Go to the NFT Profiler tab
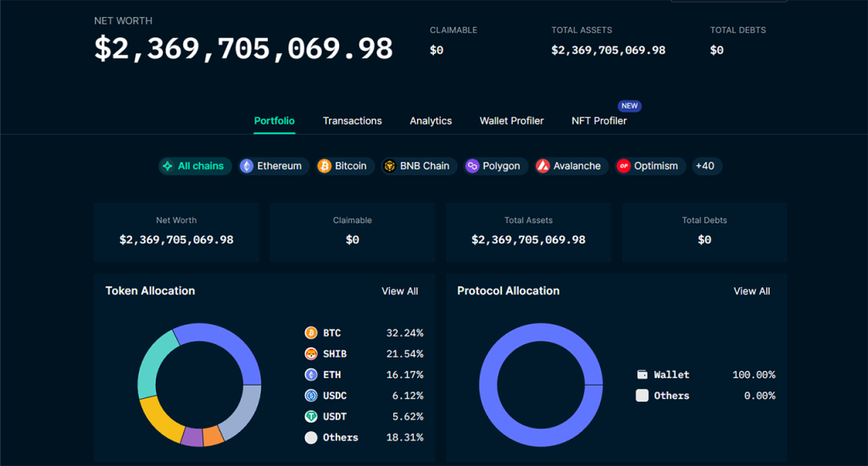868x466 pixels. 598,121
